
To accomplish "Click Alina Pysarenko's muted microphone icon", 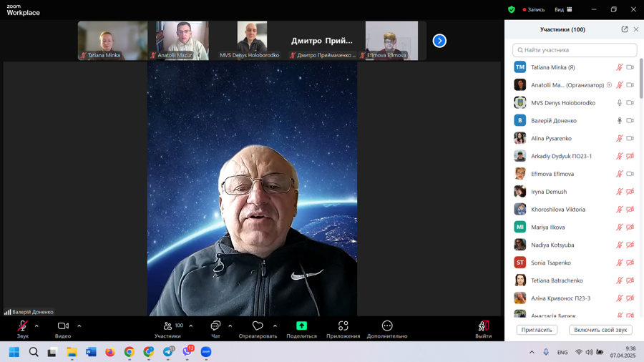I will tap(620, 138).
